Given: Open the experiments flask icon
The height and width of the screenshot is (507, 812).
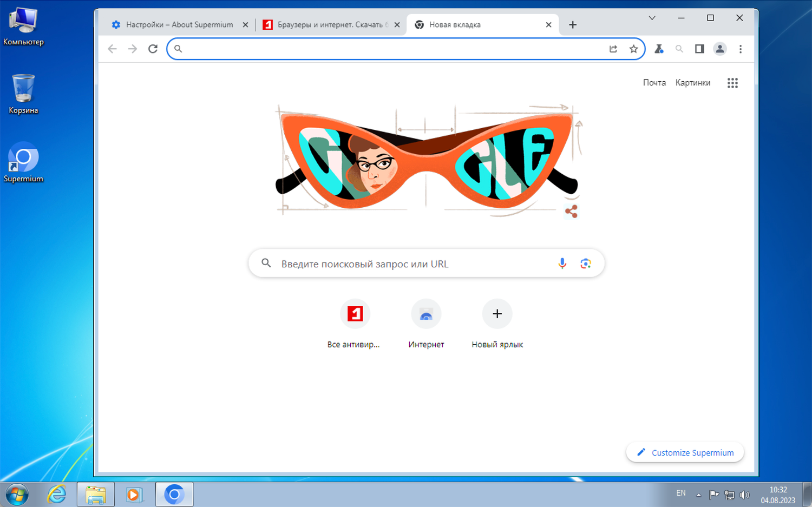Looking at the screenshot, I should click(659, 49).
